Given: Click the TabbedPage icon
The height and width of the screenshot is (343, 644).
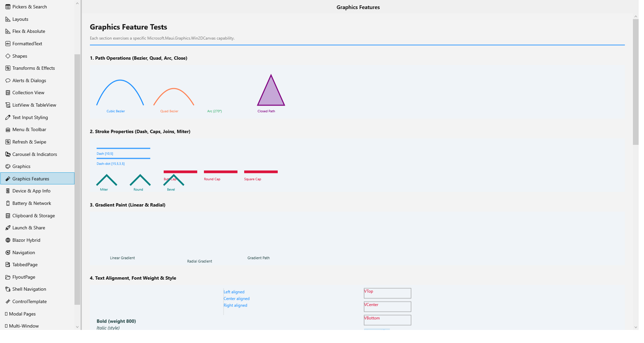Looking at the screenshot, I should [x=8, y=265].
